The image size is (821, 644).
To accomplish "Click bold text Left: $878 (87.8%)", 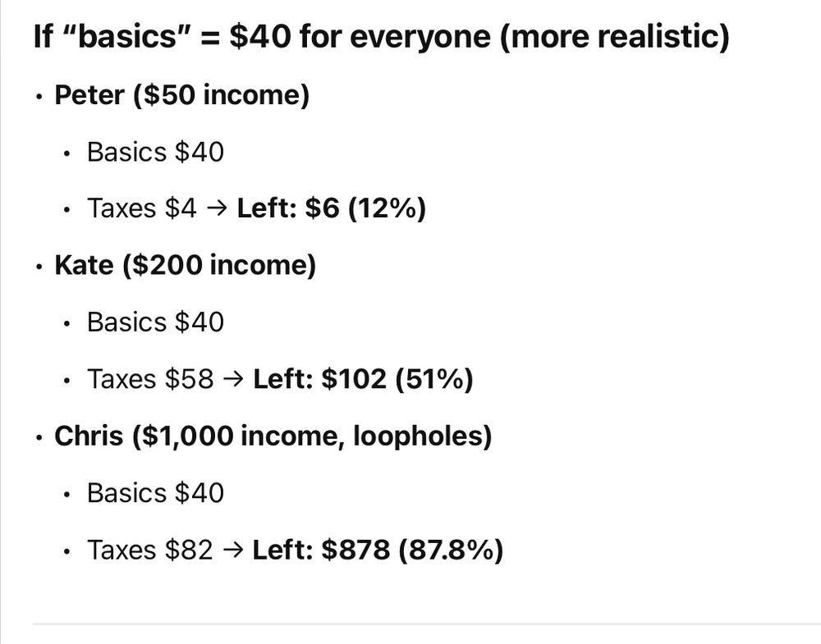I will [378, 550].
